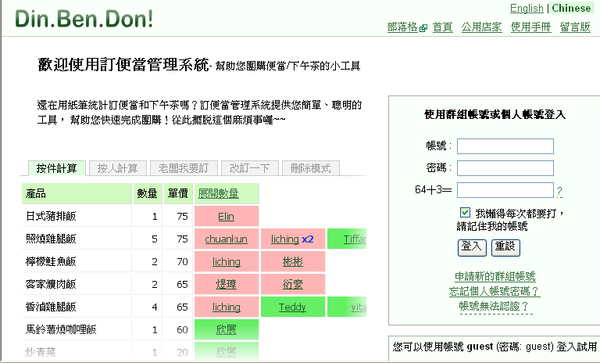Viewport: 600px width, 363px height.
Task: Click the 重設 reset button
Action: click(x=505, y=247)
